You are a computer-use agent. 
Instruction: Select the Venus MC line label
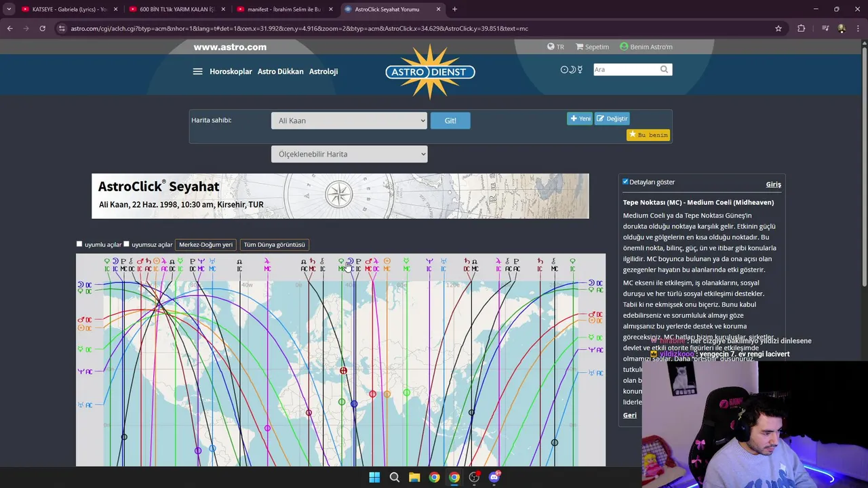click(x=342, y=265)
